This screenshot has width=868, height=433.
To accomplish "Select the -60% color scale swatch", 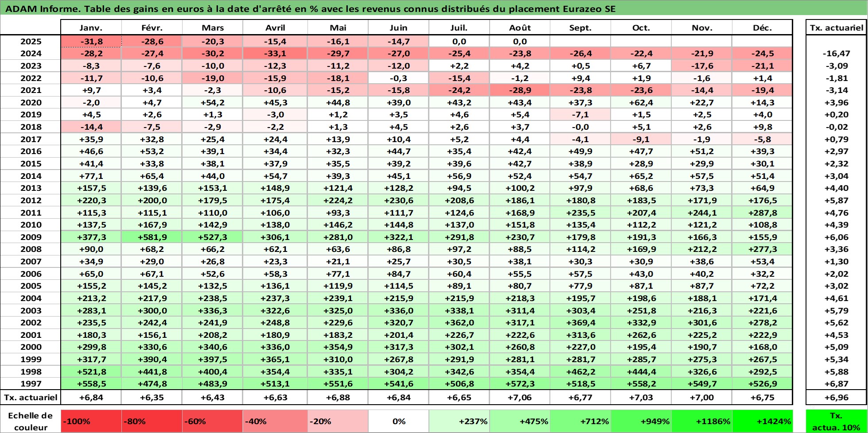I will pyautogui.click(x=212, y=421).
